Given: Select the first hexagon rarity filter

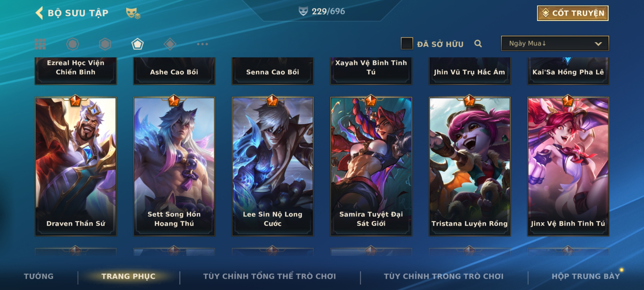Looking at the screenshot, I should point(72,44).
